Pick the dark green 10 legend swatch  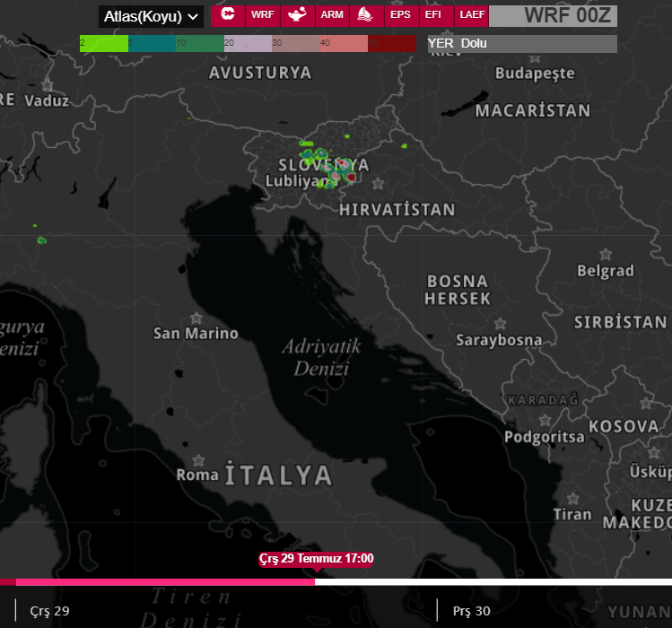[x=200, y=44]
